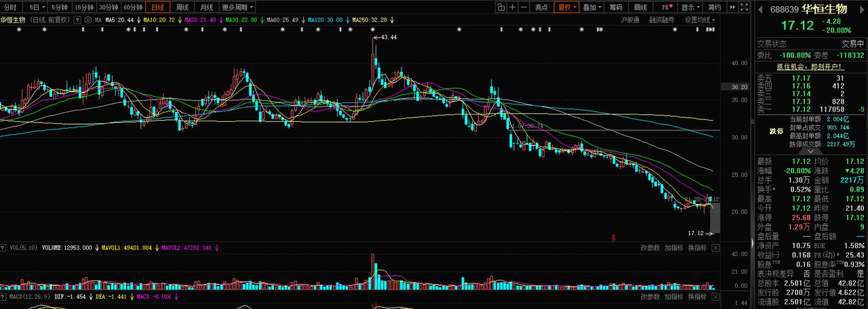868x309 pixels.
Task: Zoom out chart with minus icon
Action: click(x=524, y=7)
